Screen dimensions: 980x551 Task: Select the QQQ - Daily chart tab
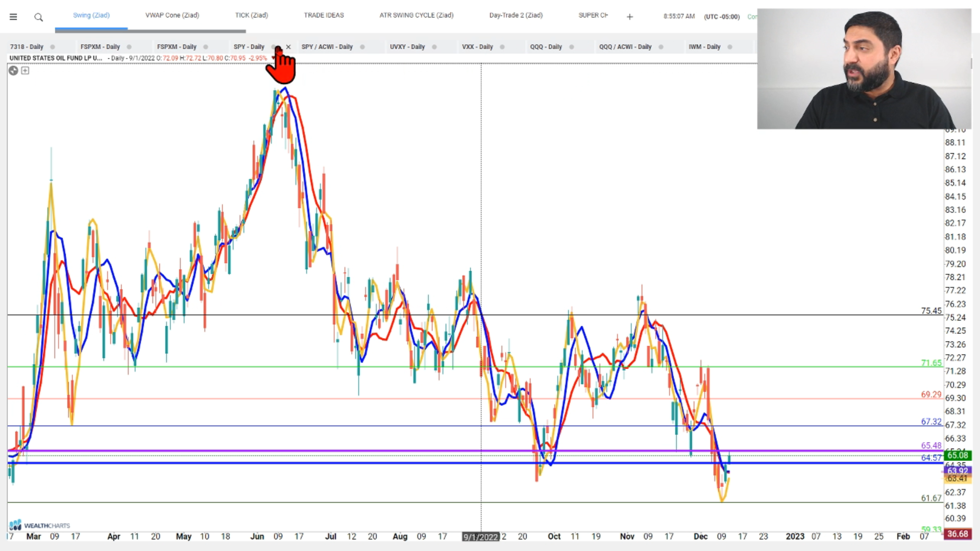click(546, 47)
